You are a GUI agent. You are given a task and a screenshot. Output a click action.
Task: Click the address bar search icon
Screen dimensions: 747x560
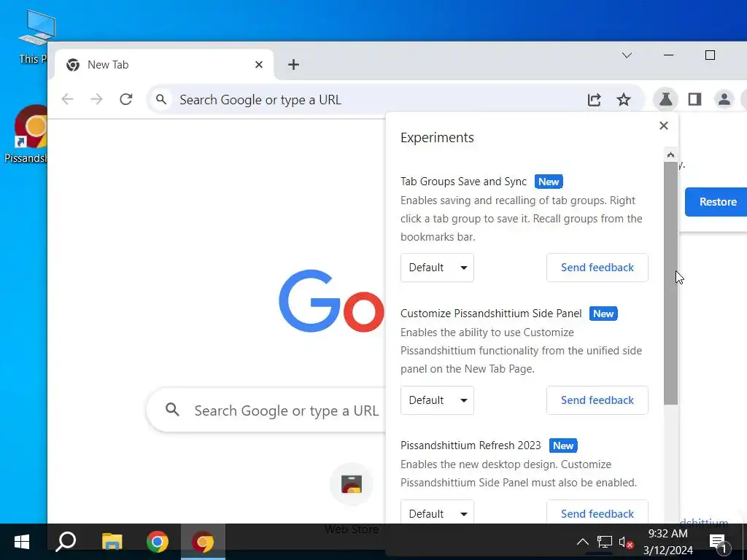tap(161, 99)
